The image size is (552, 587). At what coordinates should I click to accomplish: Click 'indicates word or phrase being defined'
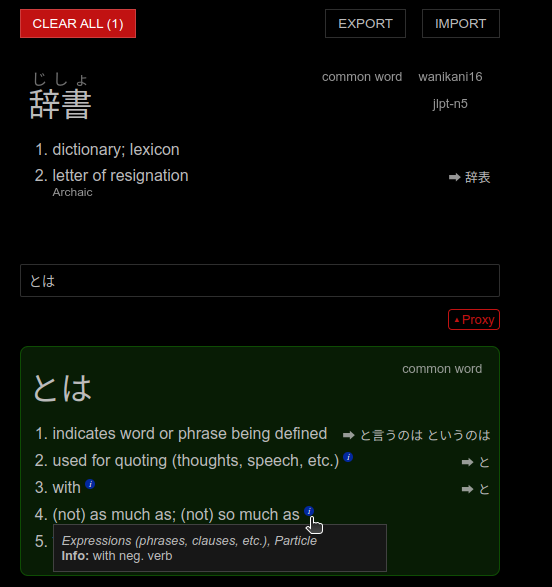pos(190,434)
